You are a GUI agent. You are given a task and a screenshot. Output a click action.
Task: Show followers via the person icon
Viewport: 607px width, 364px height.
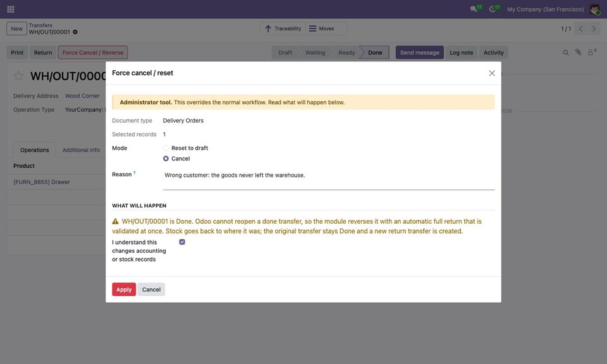pyautogui.click(x=591, y=52)
